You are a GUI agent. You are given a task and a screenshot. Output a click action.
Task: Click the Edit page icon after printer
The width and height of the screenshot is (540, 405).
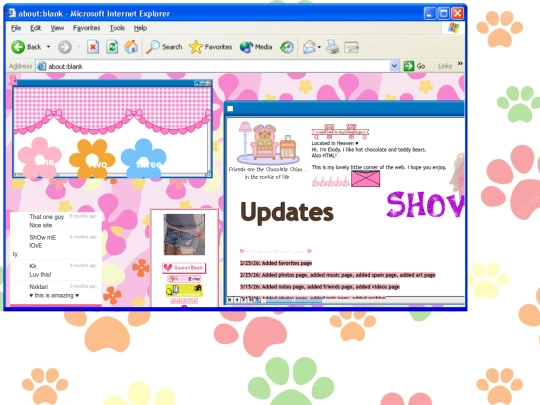click(352, 47)
